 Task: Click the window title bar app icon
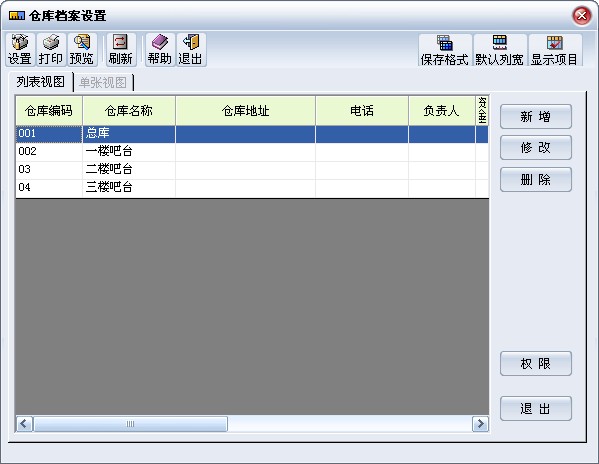tap(16, 16)
